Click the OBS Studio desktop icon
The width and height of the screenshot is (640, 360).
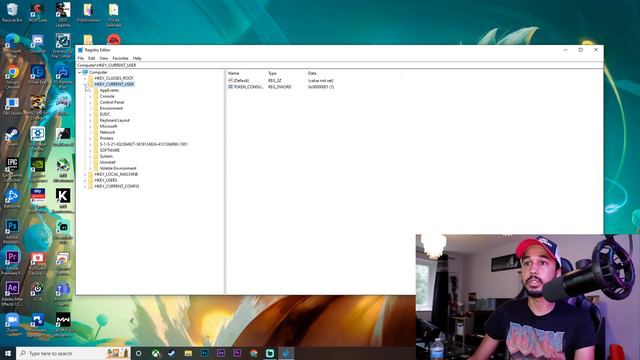12,106
